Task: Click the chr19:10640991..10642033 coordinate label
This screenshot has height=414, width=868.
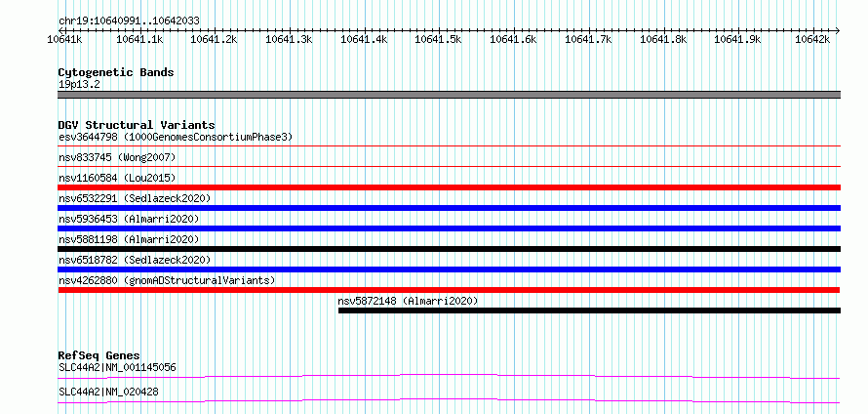Action: [x=129, y=21]
